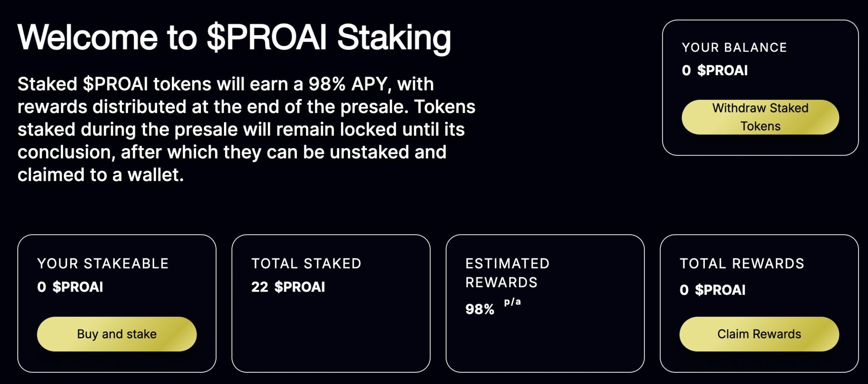This screenshot has height=384, width=868.
Task: Select the YOUR BALANCE label
Action: click(734, 47)
